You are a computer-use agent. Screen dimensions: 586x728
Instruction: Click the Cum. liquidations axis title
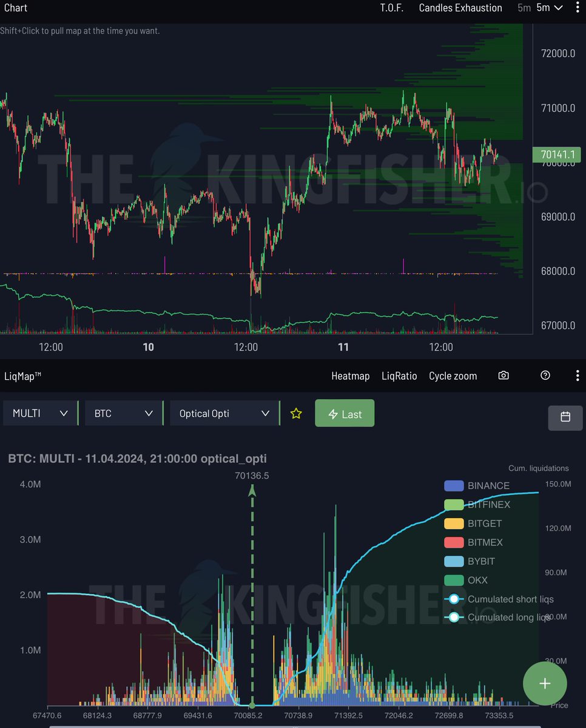(539, 468)
